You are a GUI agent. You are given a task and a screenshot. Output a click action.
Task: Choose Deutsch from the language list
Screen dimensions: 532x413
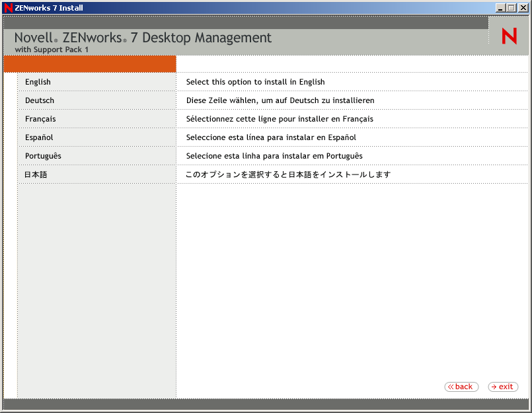coord(40,100)
